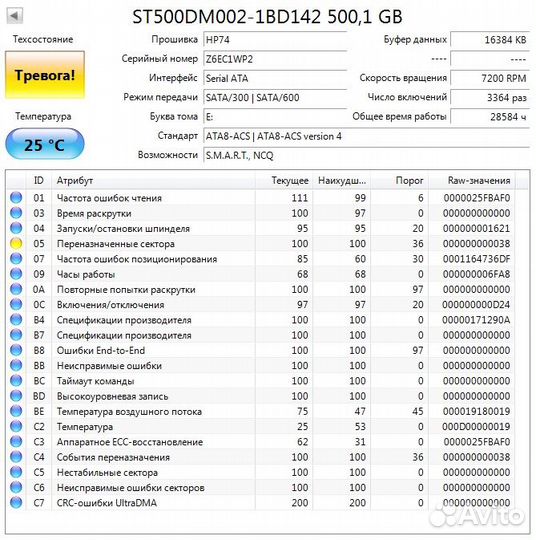Click the Атрибут column header
This screenshot has width=536, height=540.
tap(153, 180)
